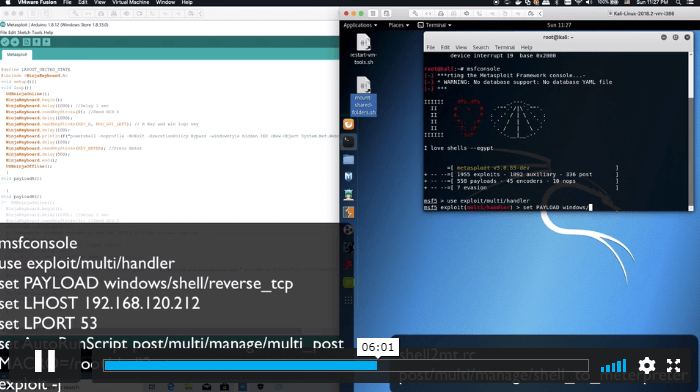
Task: Click Kali VM settings wrench icon
Action: 415,13
